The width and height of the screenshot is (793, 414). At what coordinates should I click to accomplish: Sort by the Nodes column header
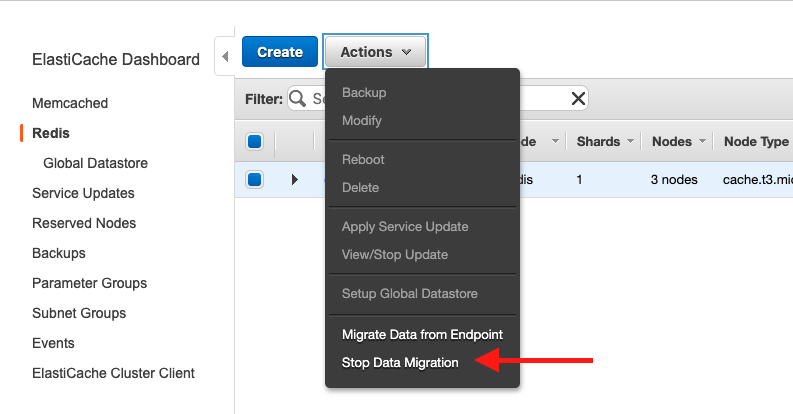pyautogui.click(x=672, y=142)
